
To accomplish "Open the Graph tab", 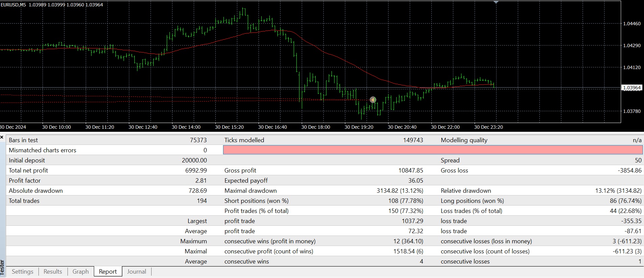I will click(x=80, y=272).
